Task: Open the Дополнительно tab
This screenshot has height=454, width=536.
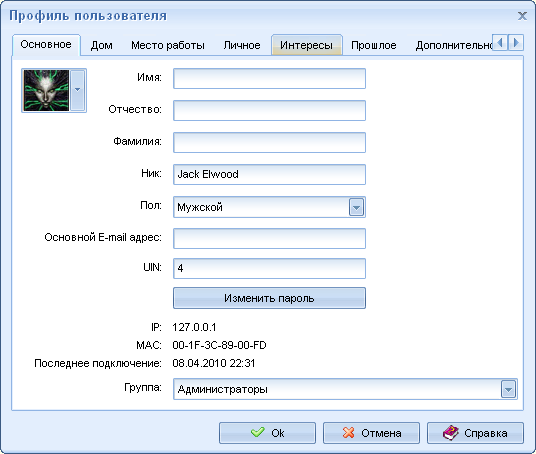Action: pyautogui.click(x=454, y=45)
